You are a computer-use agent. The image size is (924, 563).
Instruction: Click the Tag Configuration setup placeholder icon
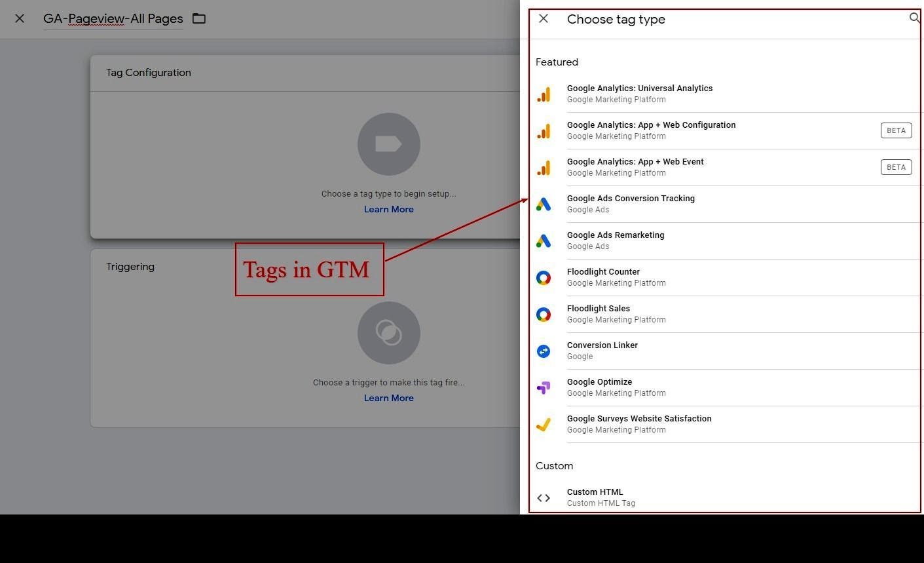(388, 144)
